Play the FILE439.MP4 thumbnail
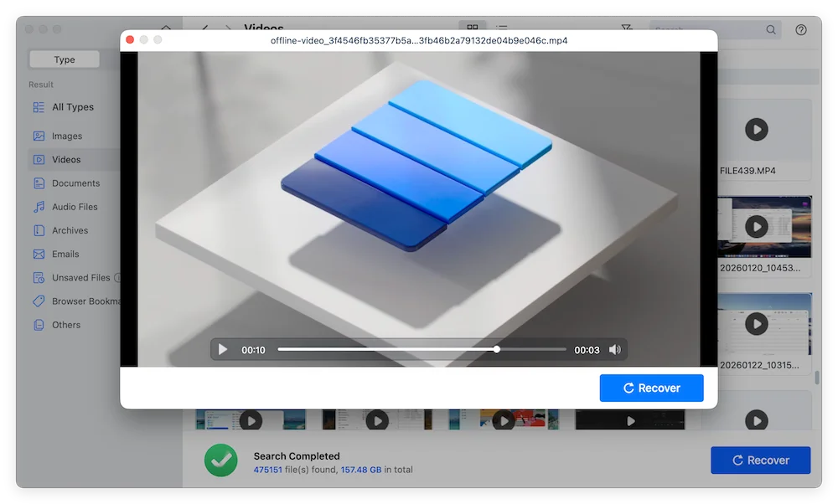Image resolution: width=838 pixels, height=504 pixels. point(756,129)
